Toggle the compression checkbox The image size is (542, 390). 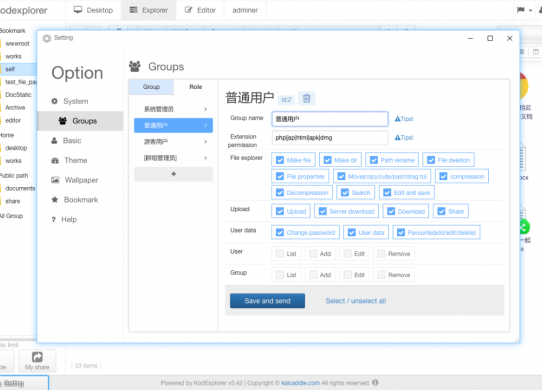[443, 176]
